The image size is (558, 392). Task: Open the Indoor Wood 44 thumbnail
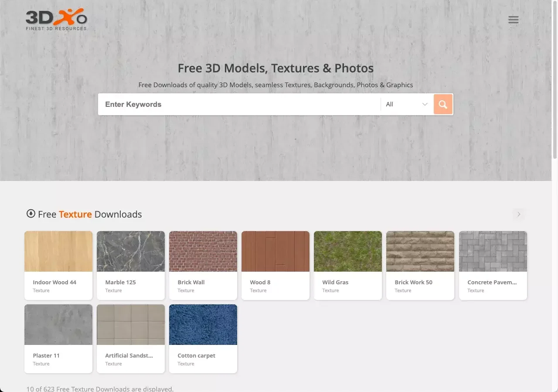coord(58,251)
